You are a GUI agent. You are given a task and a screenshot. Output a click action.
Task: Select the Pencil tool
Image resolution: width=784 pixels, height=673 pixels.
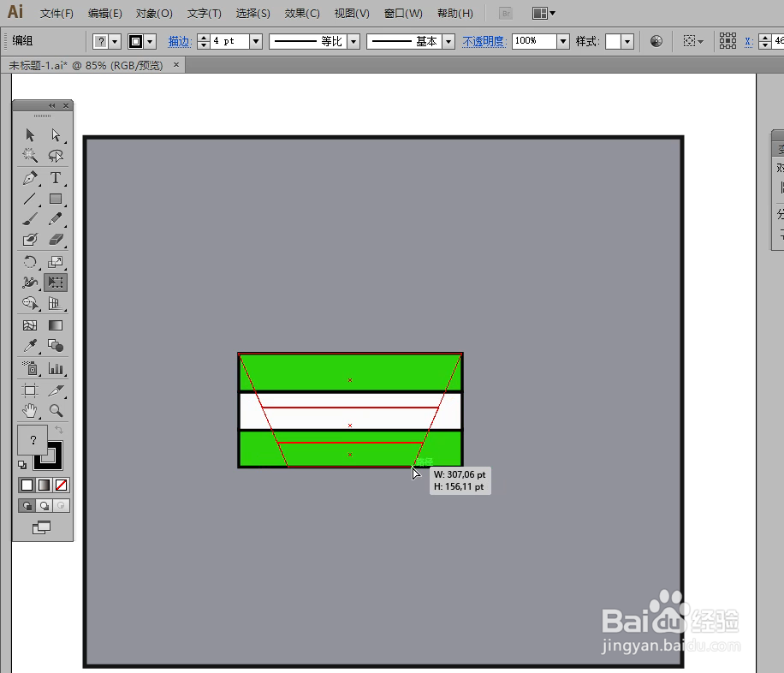coord(56,219)
